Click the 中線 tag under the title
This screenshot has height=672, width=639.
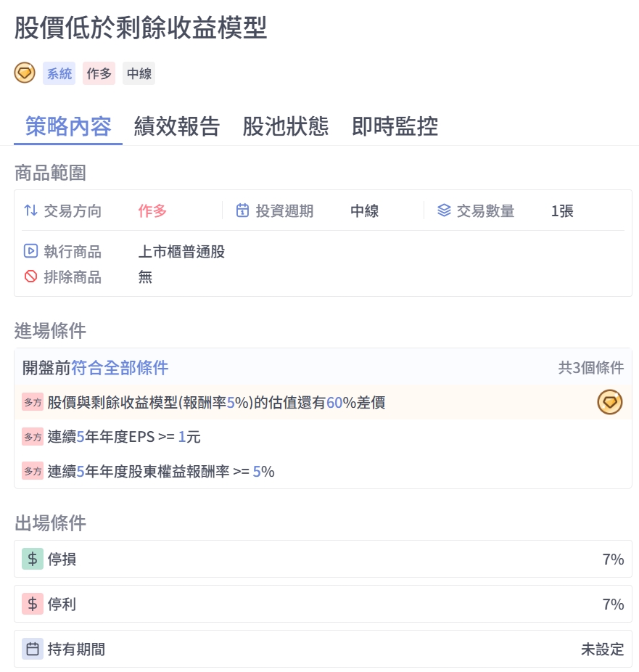[x=139, y=73]
